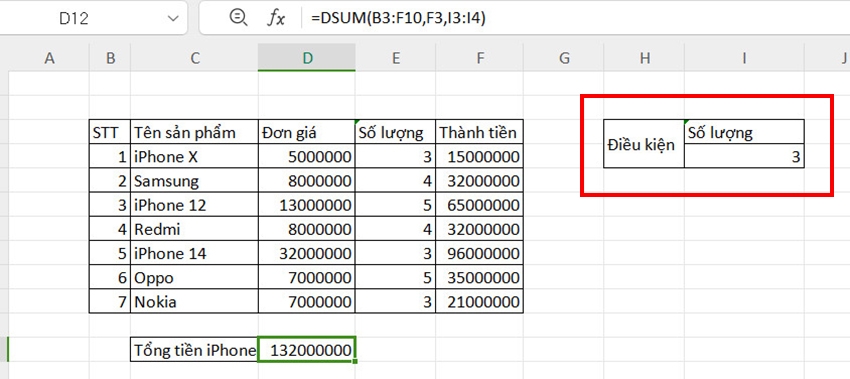Click the 'Điều kiện' merged cell
This screenshot has width=850, height=379.
coord(644,144)
